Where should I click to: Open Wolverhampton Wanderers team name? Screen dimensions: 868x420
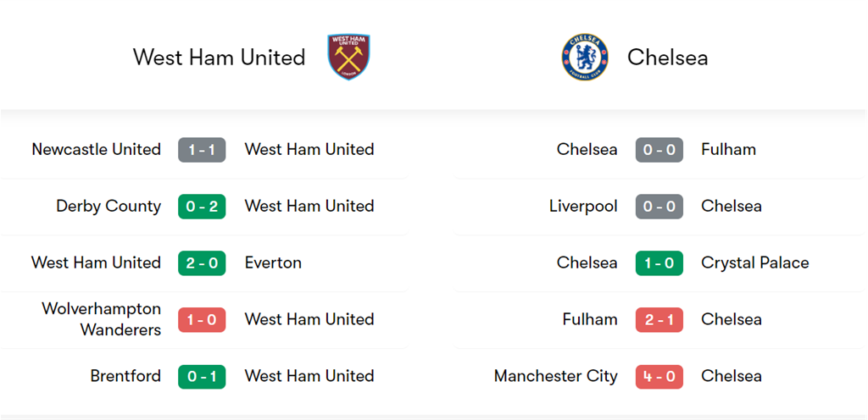coord(102,319)
